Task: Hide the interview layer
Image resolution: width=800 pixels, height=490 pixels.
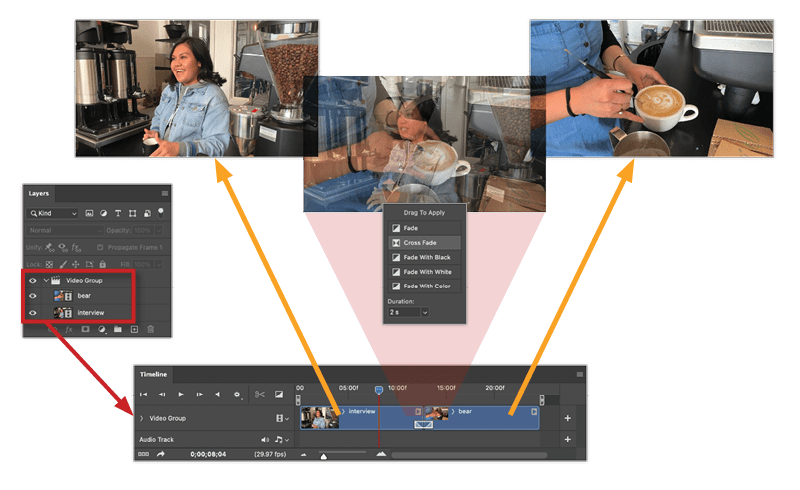Action: click(33, 313)
